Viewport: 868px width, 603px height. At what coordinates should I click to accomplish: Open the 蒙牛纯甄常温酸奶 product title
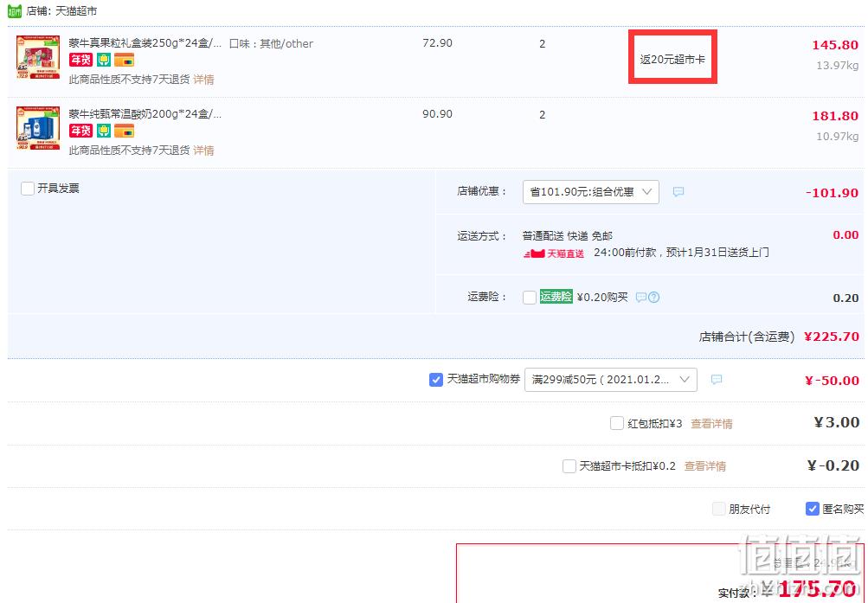(145, 114)
